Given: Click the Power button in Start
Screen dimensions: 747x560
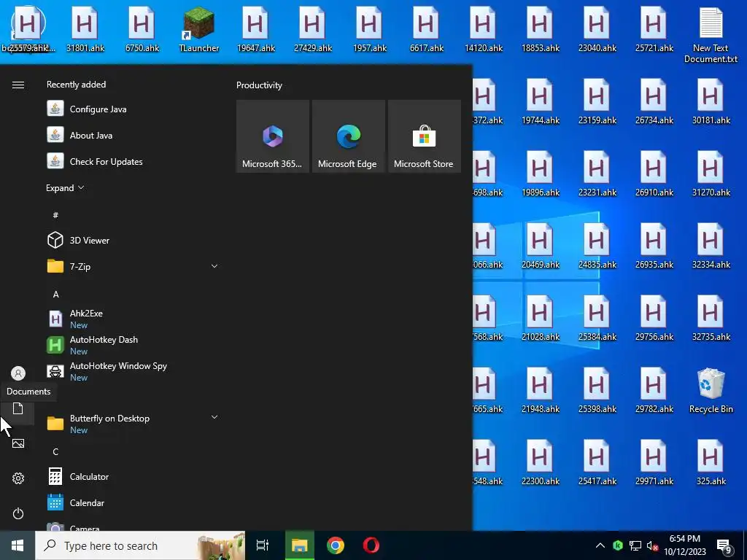Looking at the screenshot, I should 18,513.
